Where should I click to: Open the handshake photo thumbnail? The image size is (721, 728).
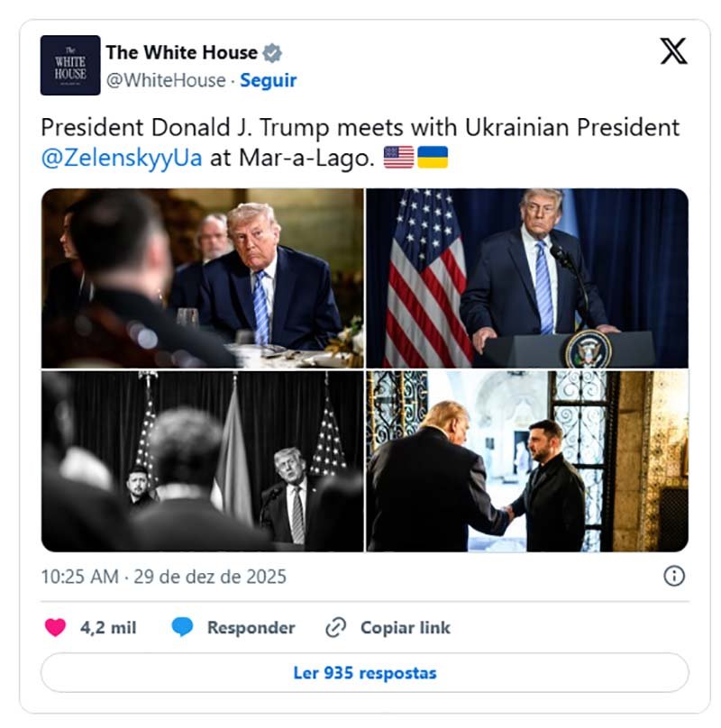(527, 461)
